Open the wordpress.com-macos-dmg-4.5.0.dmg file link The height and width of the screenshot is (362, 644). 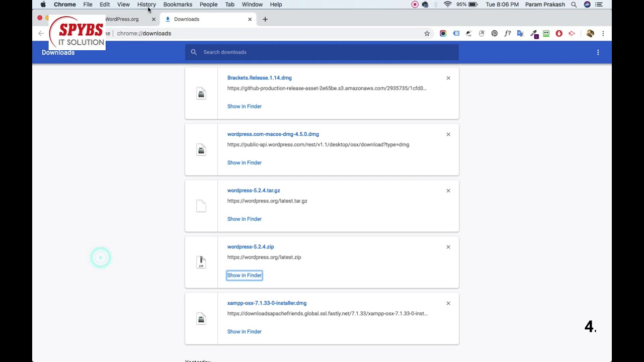coord(273,134)
